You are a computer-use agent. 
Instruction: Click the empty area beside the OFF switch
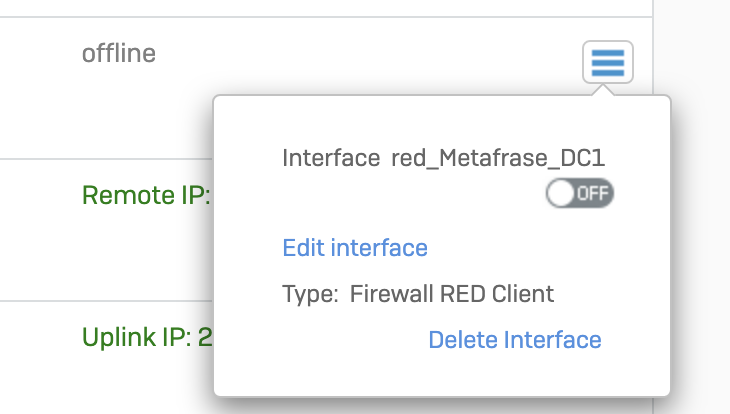412,193
